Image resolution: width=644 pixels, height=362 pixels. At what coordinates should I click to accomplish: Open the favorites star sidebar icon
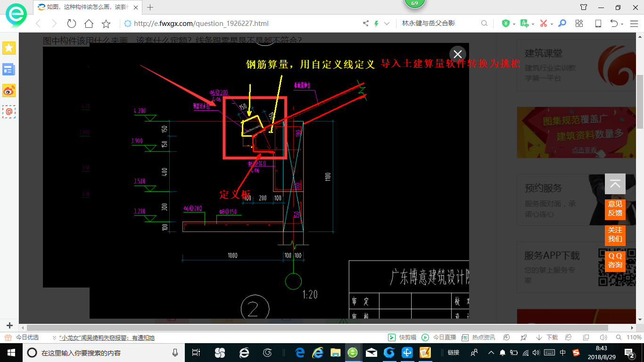tap(9, 48)
